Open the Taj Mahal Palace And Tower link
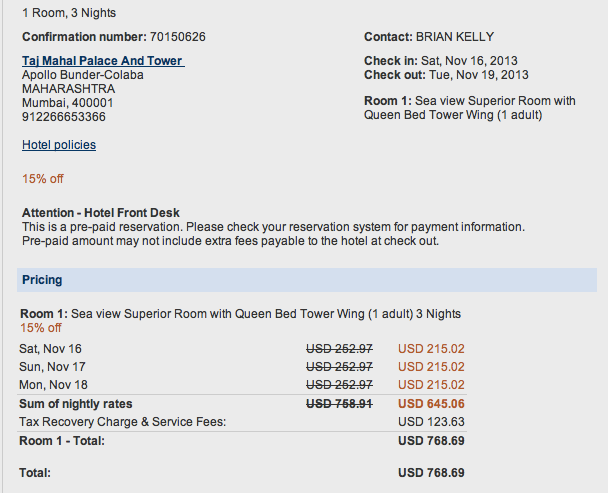This screenshot has height=493, width=608. 103,61
